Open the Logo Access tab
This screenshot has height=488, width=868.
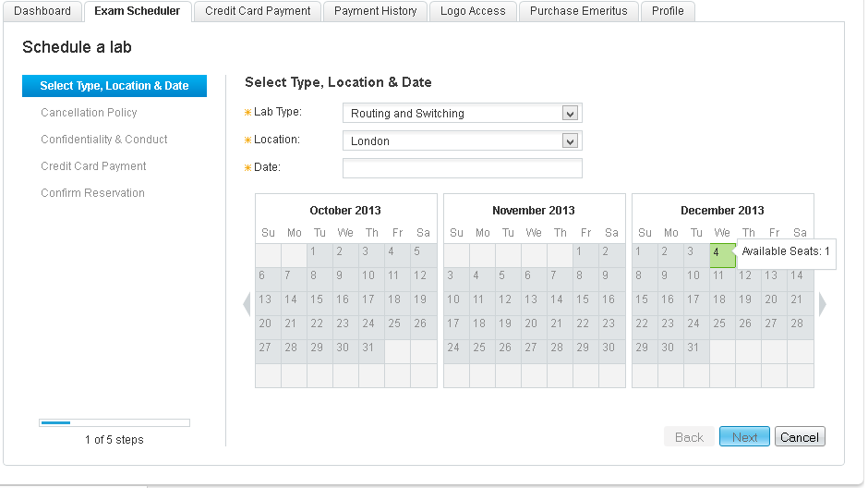[x=473, y=11]
